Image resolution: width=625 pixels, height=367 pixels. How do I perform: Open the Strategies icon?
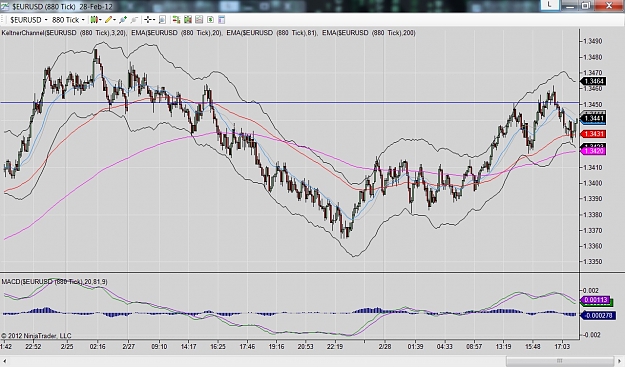click(x=210, y=20)
